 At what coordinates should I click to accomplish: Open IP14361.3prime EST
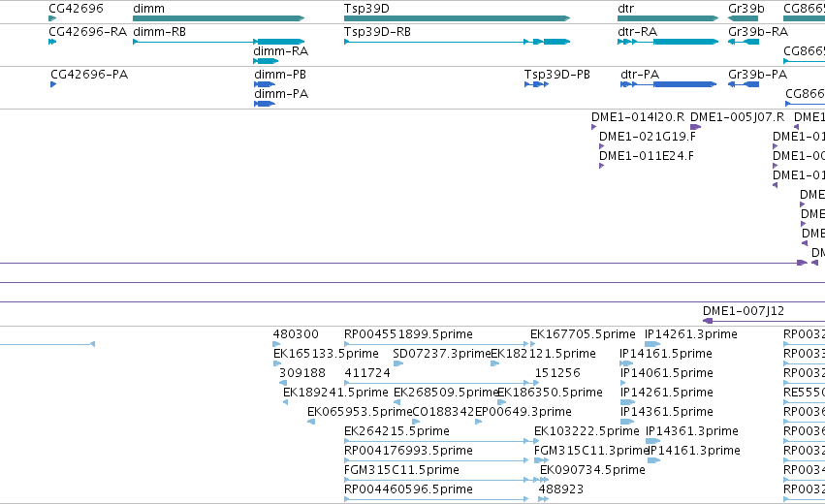tap(653, 441)
